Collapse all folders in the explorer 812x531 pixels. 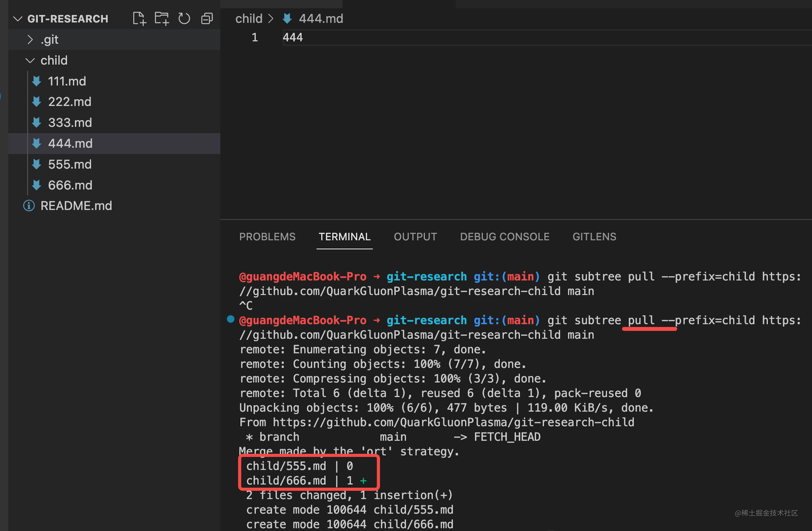click(207, 18)
